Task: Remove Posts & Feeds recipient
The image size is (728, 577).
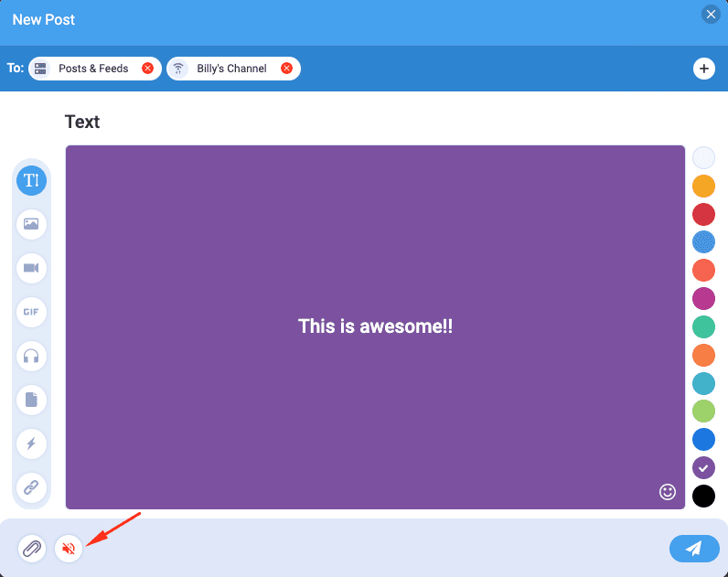Action: (147, 69)
